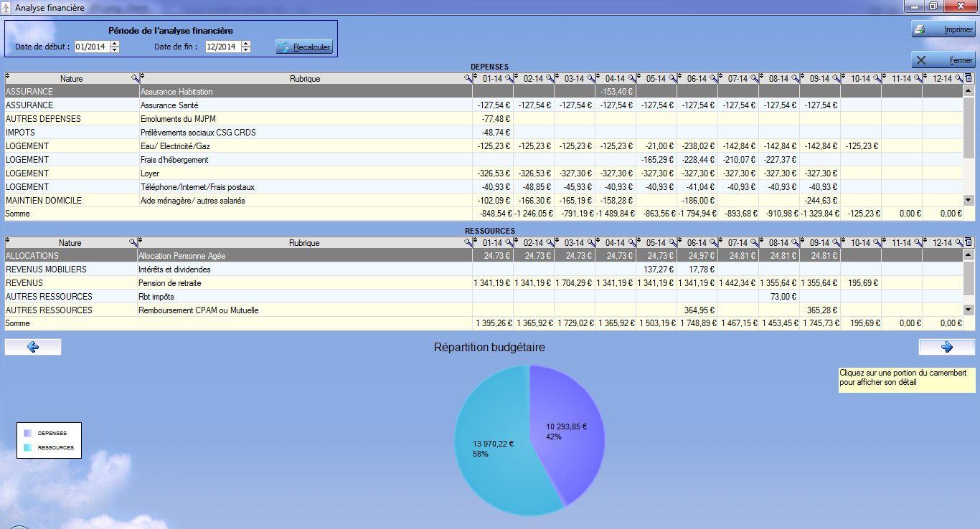Click the magnifier in Ressources 06-14 column header

(x=713, y=242)
